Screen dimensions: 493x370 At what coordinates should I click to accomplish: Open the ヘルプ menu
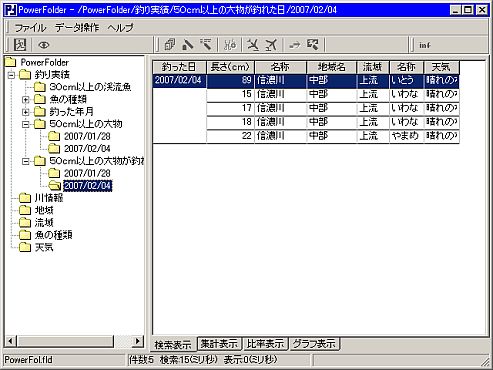click(120, 28)
